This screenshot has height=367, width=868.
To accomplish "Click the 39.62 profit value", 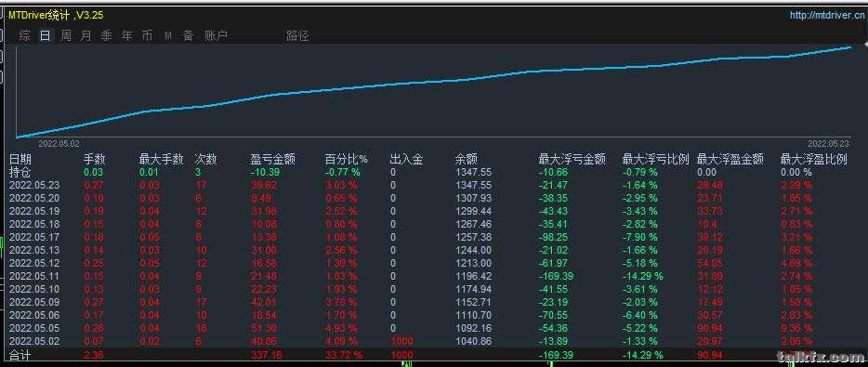I will point(264,186).
